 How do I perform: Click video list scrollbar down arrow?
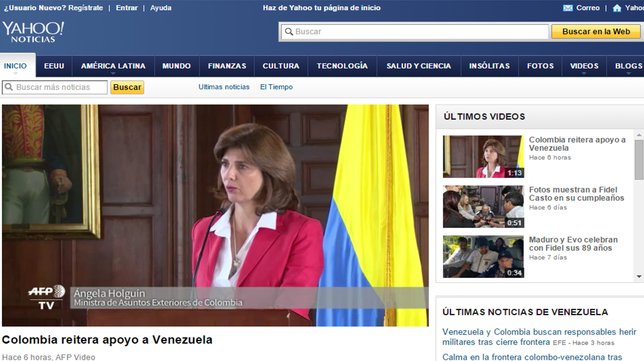point(639,277)
